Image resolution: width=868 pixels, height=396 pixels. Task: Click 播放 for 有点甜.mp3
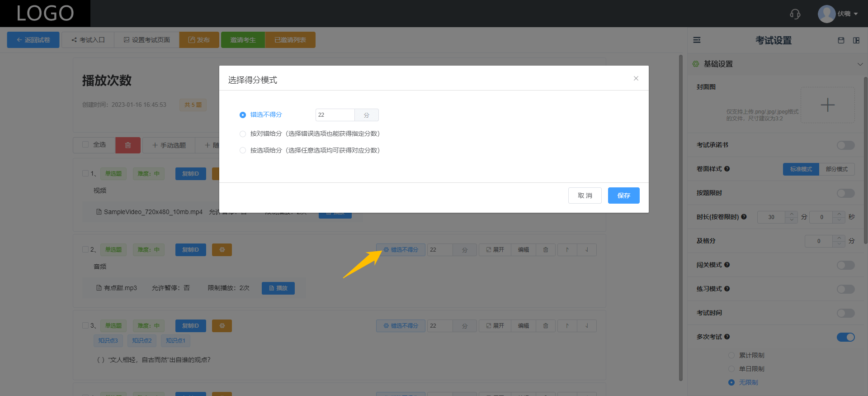point(278,288)
